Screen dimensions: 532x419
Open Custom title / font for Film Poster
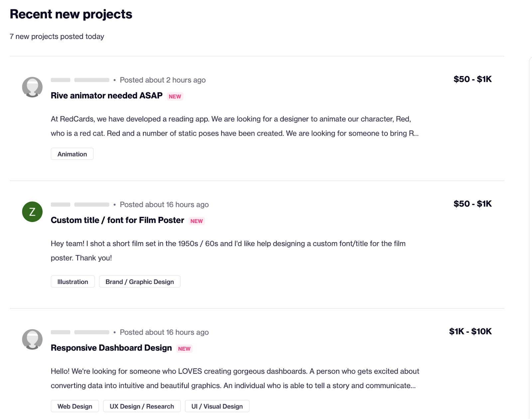point(117,220)
